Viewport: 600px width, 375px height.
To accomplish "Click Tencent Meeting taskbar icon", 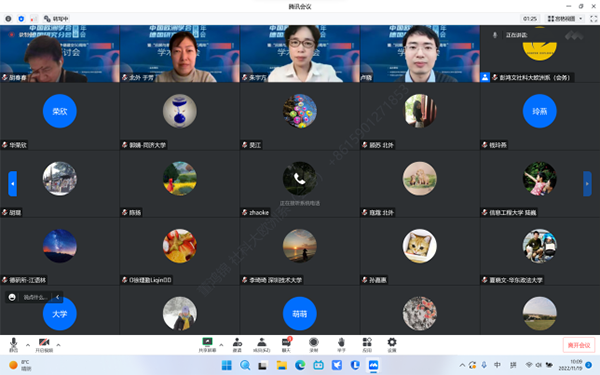I will pos(373,365).
